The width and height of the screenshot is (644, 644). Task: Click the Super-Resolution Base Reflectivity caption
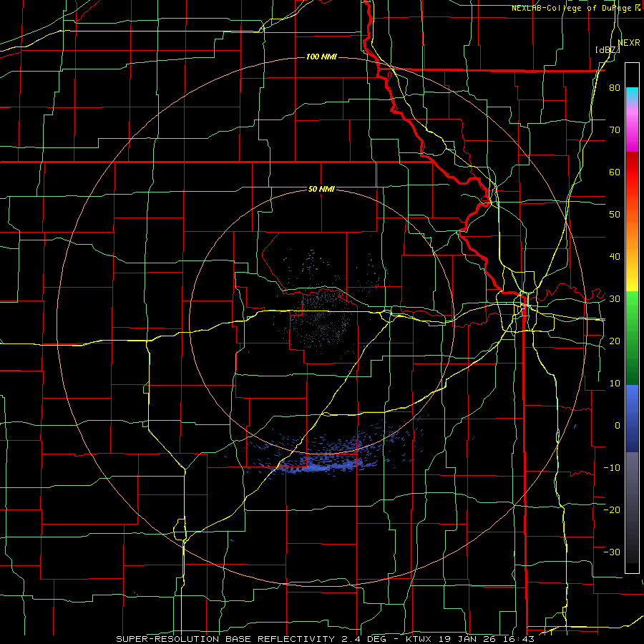325,639
